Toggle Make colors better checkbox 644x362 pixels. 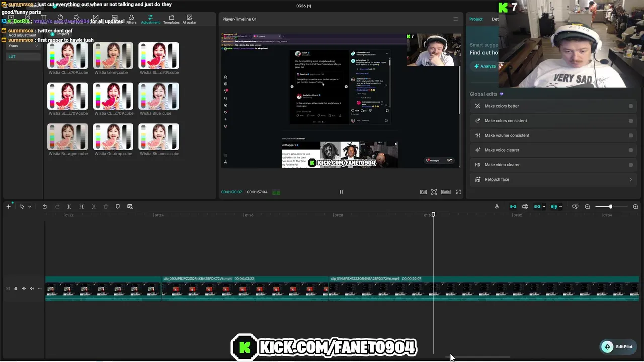pos(630,106)
